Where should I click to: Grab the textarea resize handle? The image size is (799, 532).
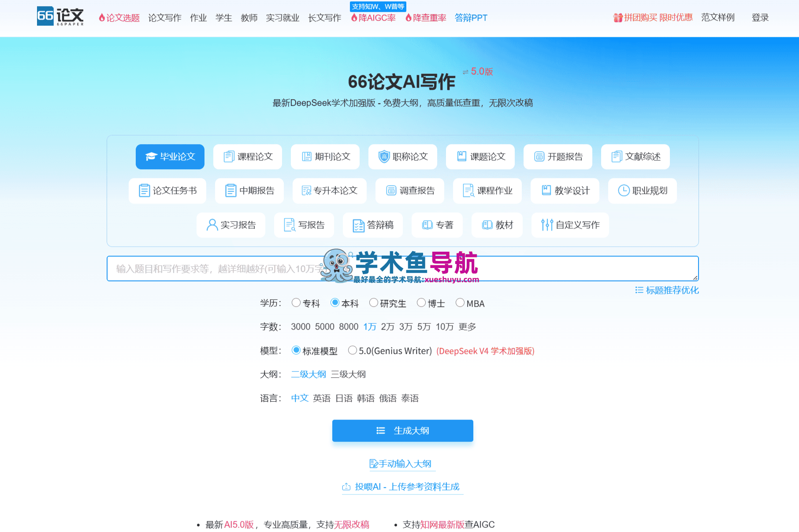[695, 278]
